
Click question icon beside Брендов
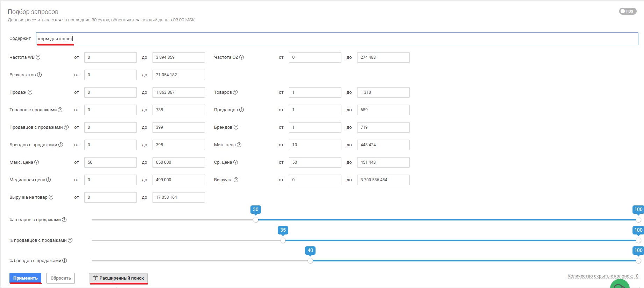point(236,127)
